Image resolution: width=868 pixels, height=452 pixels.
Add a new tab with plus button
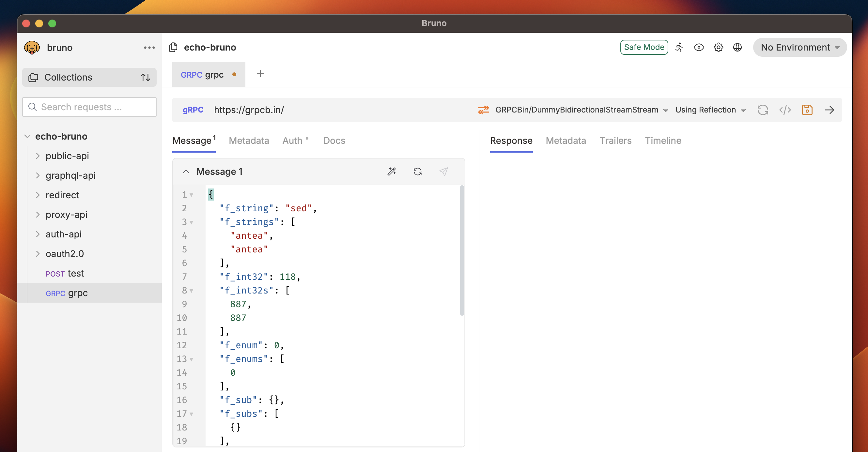(x=260, y=74)
